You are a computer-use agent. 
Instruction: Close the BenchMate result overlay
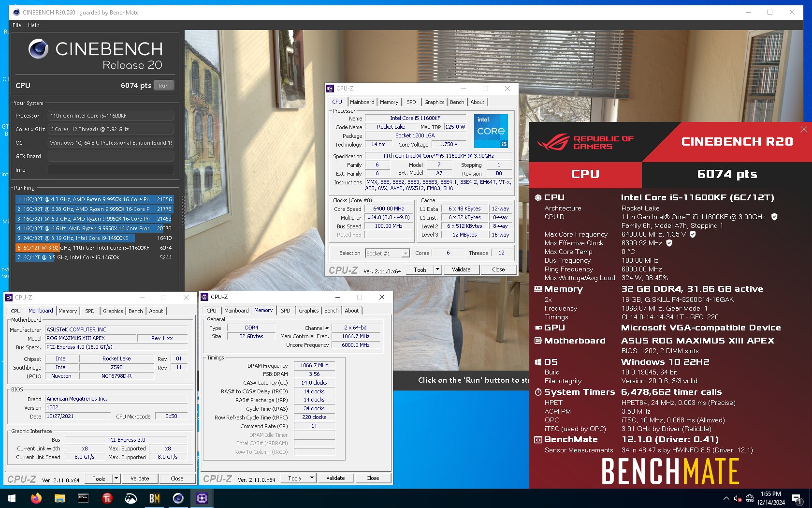click(x=804, y=129)
